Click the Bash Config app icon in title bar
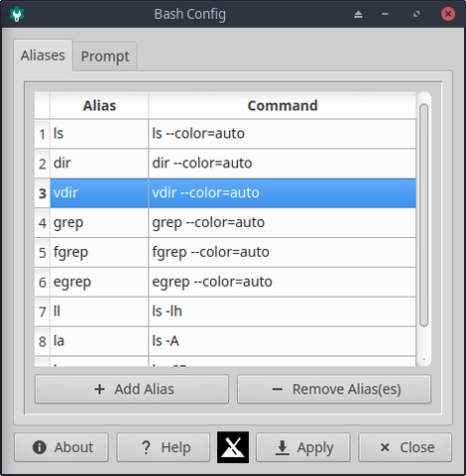 tap(17, 14)
